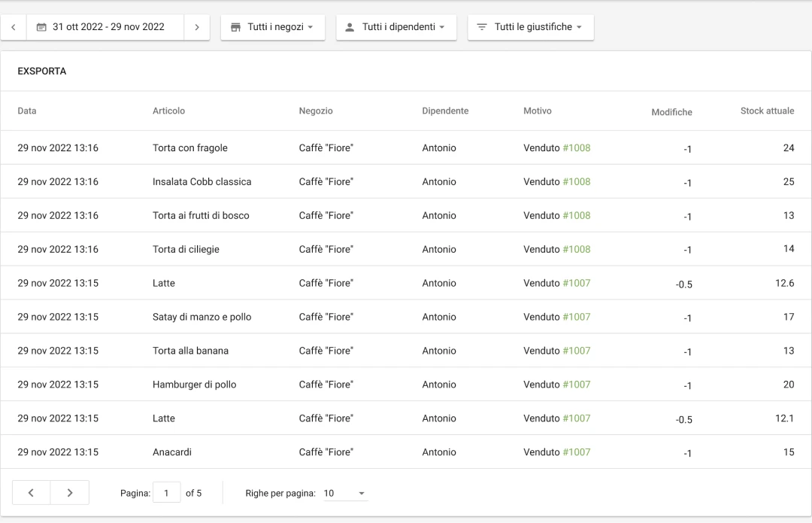The width and height of the screenshot is (812, 523).
Task: Click the EXSPORTA export button
Action: pos(42,71)
